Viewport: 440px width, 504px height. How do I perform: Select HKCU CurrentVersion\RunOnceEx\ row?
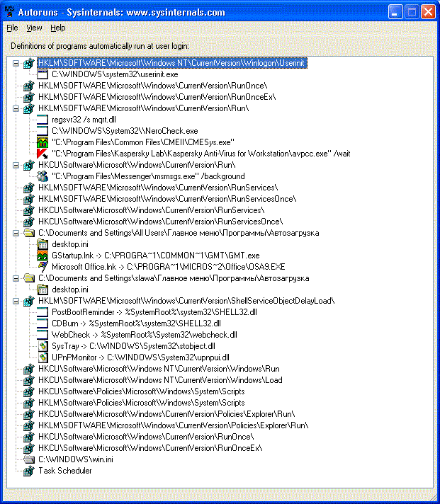point(150,448)
